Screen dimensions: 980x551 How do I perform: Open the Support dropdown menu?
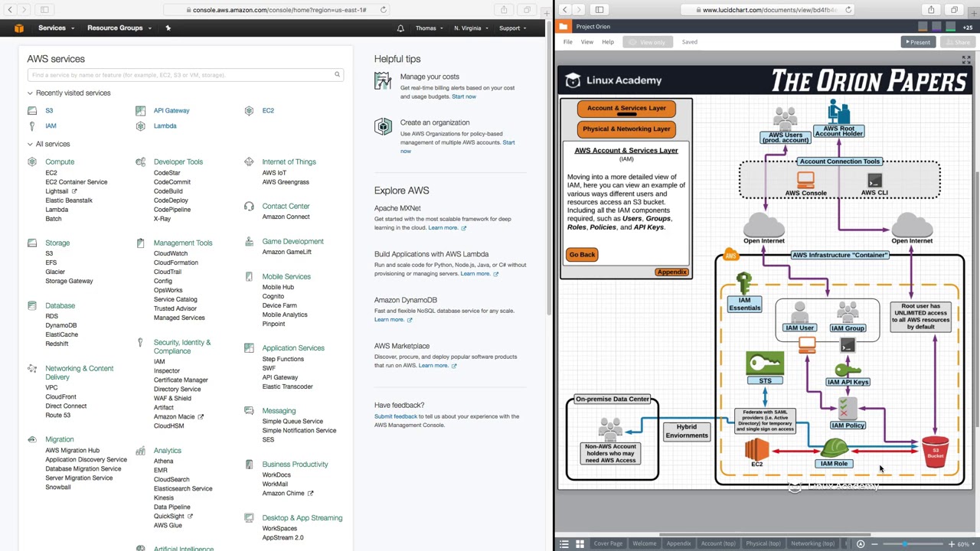pos(512,28)
